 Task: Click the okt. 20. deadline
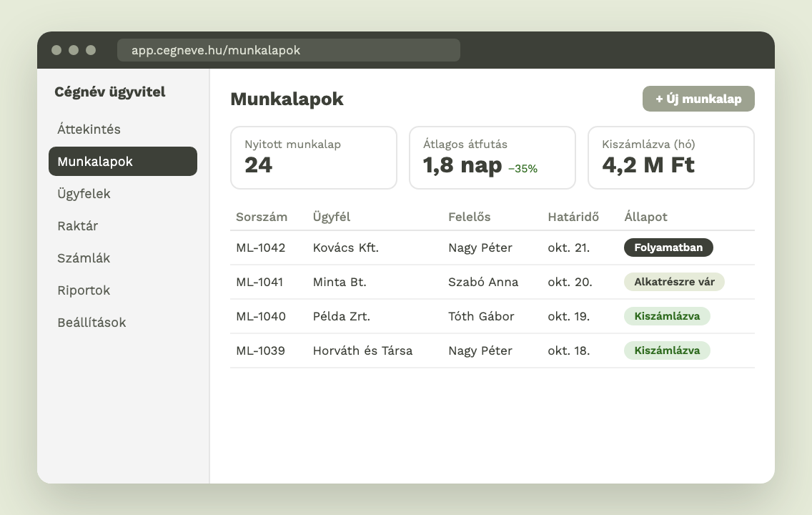[x=570, y=282]
